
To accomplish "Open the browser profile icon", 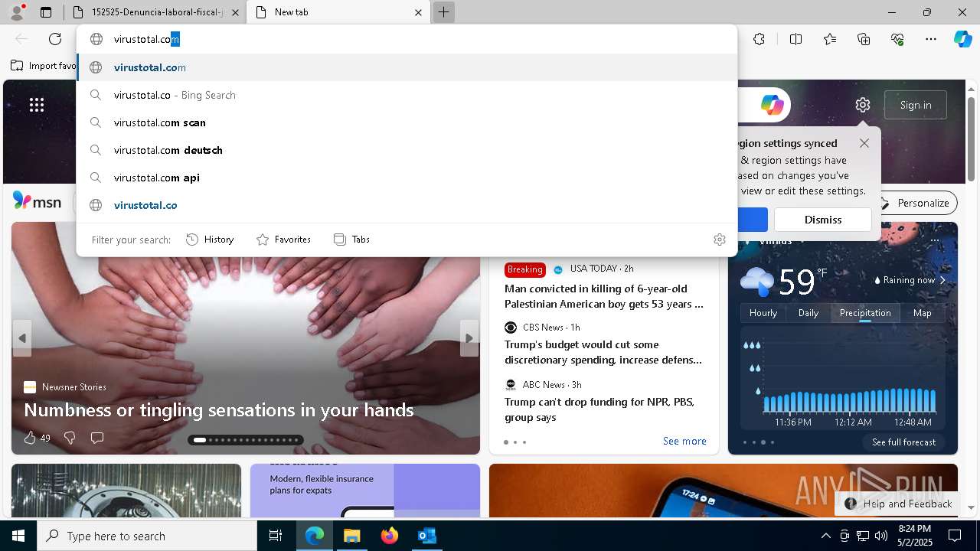I will (17, 11).
